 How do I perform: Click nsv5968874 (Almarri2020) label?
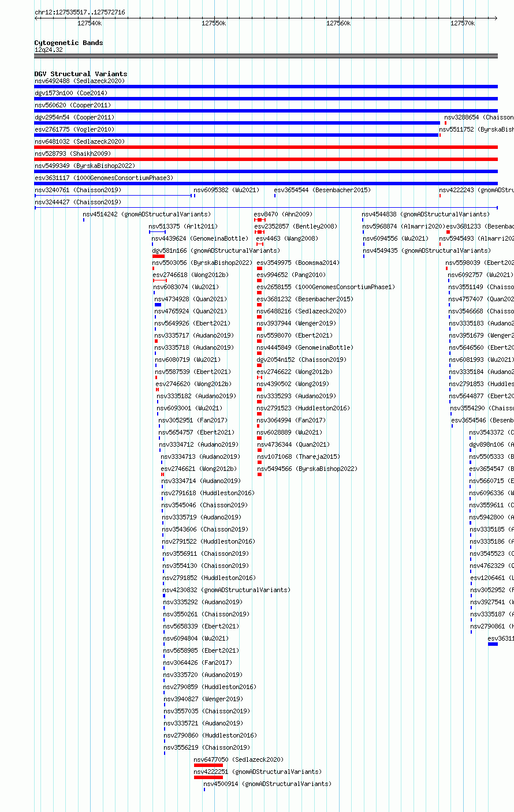click(x=403, y=227)
